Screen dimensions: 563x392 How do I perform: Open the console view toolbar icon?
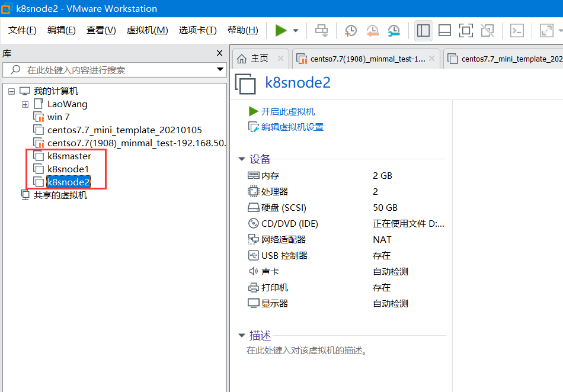click(x=517, y=30)
